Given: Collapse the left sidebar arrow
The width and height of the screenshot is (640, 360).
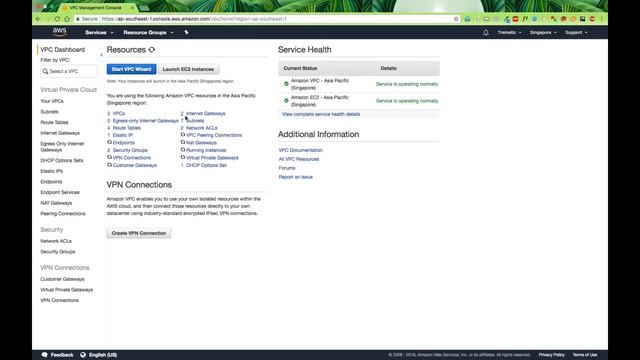Looking at the screenshot, I should (101, 55).
